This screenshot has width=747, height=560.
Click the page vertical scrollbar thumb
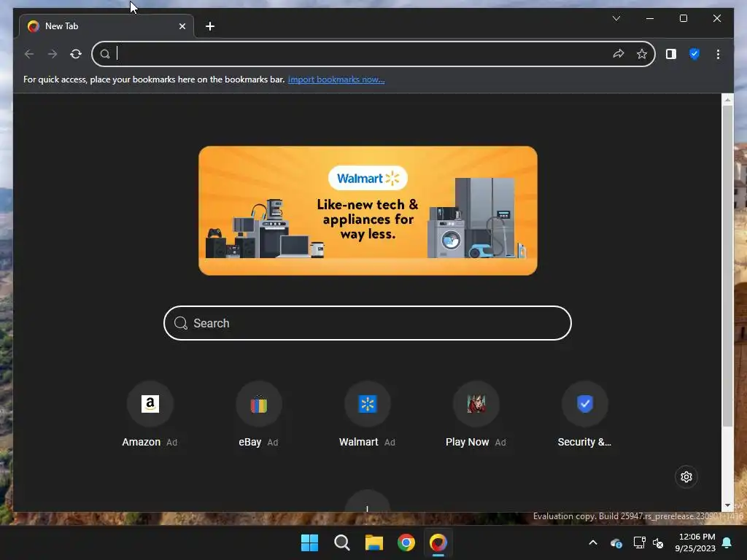click(x=727, y=265)
